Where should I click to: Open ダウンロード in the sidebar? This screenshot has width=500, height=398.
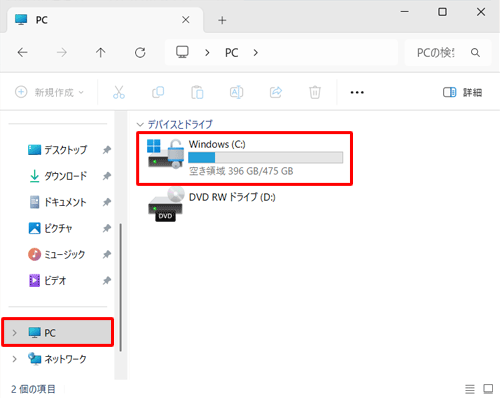pyautogui.click(x=58, y=176)
